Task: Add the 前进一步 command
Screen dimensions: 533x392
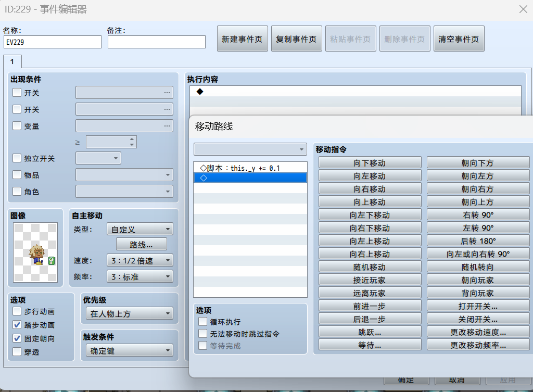Action: 370,306
